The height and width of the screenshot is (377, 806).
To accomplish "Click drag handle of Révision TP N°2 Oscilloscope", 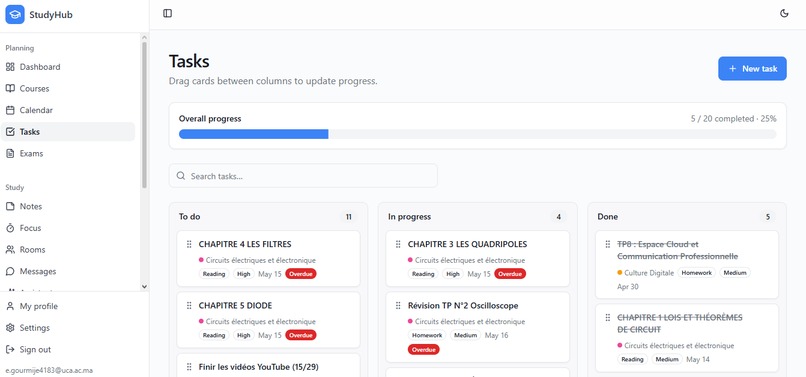I will pos(398,306).
